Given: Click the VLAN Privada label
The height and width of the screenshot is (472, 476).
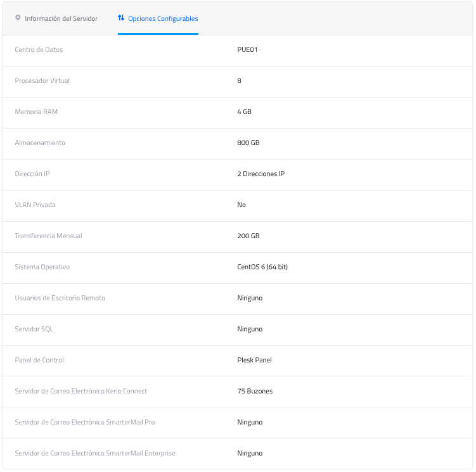Looking at the screenshot, I should [35, 205].
